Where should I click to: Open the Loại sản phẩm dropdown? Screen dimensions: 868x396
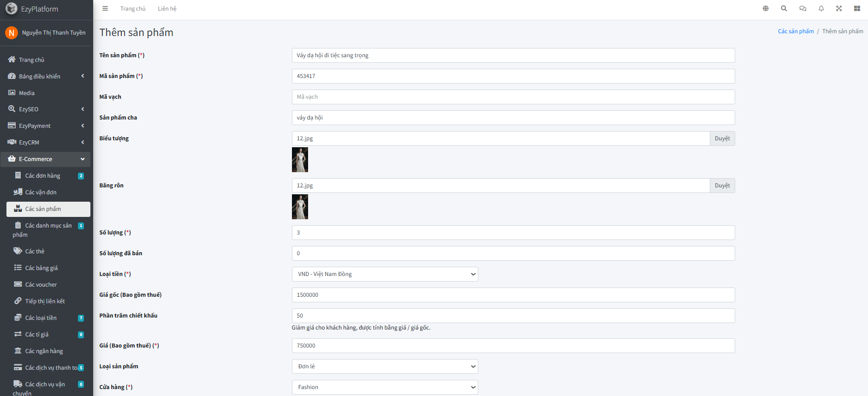point(385,366)
